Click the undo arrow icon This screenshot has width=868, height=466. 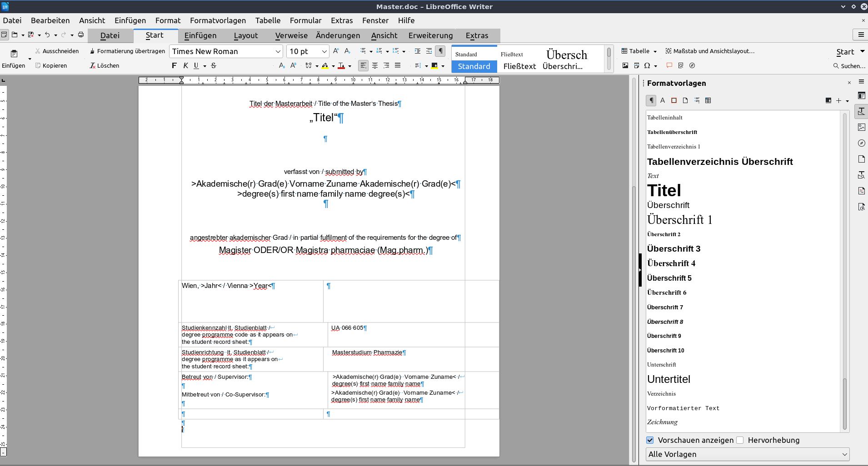tap(47, 35)
